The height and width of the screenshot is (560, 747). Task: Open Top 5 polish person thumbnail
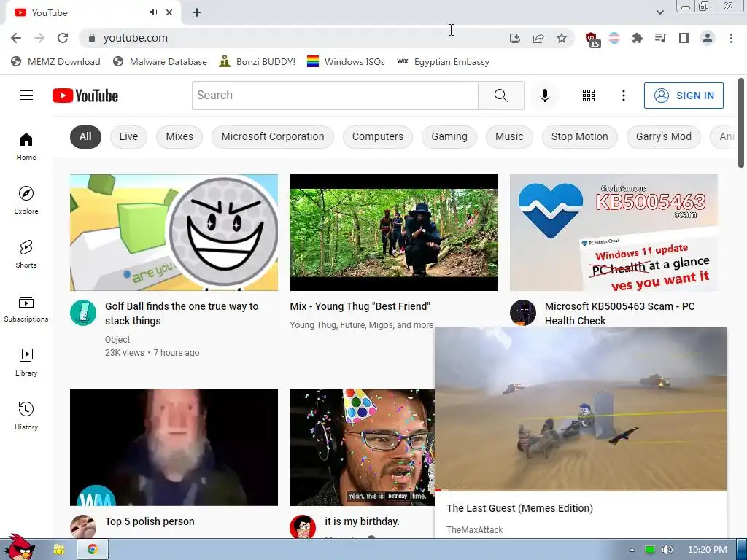tap(174, 448)
